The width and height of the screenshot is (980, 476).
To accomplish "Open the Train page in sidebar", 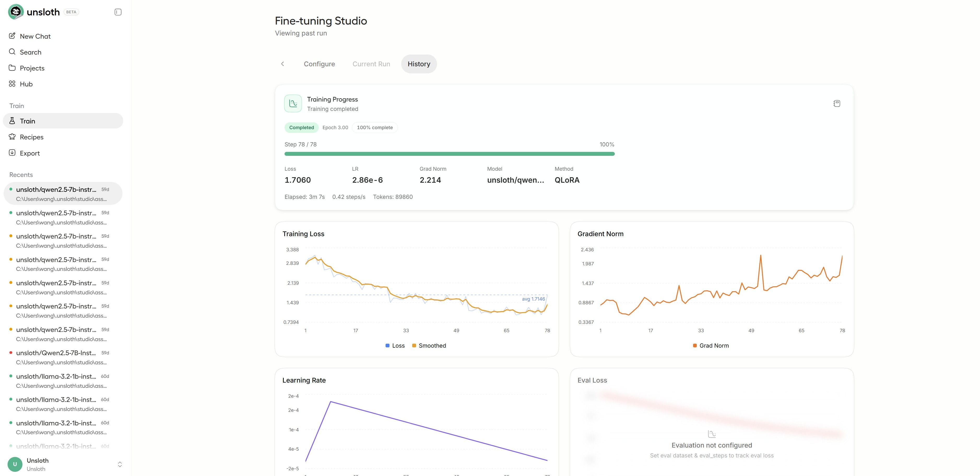I will [63, 121].
